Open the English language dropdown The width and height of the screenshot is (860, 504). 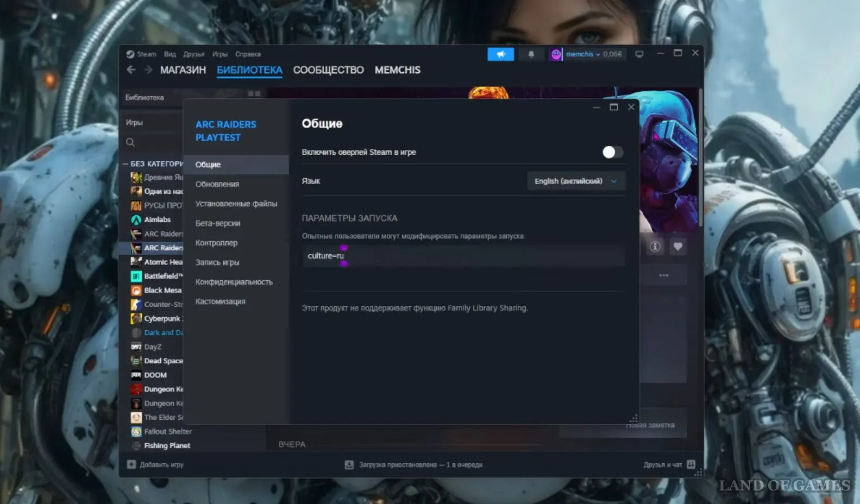tap(576, 181)
